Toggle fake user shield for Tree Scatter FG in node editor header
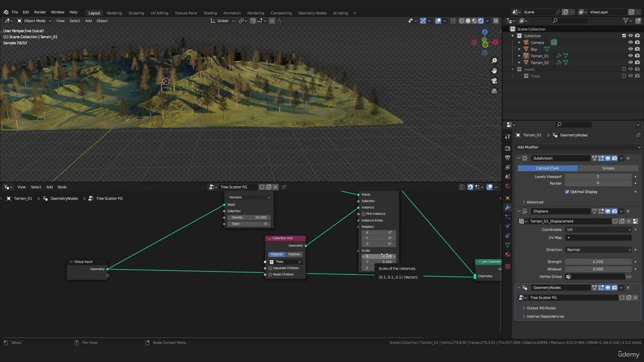644x362 pixels. 262,187
